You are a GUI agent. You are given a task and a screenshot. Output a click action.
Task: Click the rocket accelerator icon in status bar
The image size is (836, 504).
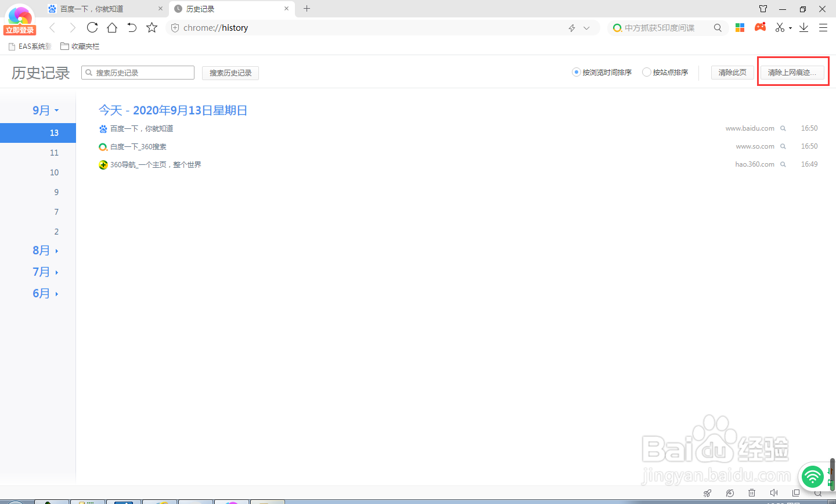(707, 493)
